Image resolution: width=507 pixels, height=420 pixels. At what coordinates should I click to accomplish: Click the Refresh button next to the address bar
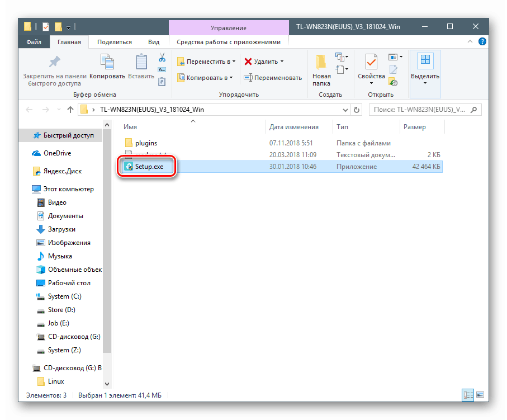coord(356,110)
